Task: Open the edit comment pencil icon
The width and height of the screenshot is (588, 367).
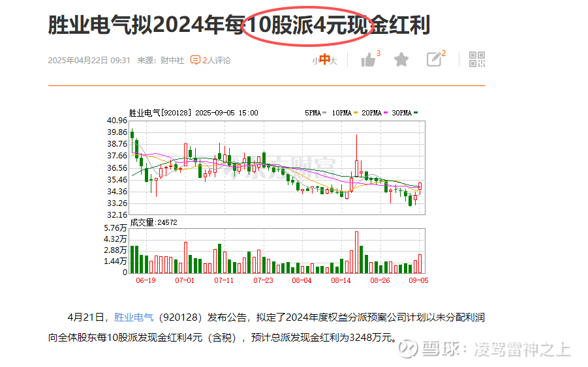Action: [x=434, y=59]
